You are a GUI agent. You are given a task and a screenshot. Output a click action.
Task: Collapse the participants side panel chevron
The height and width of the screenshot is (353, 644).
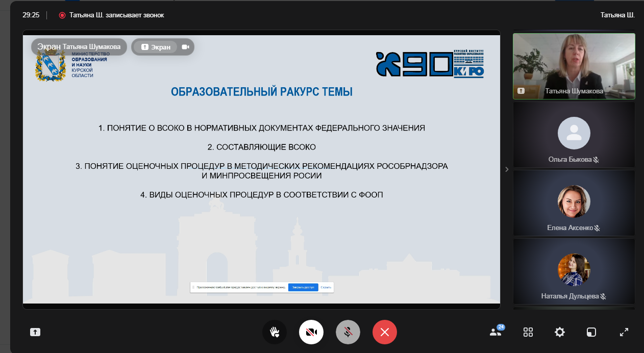click(x=507, y=169)
